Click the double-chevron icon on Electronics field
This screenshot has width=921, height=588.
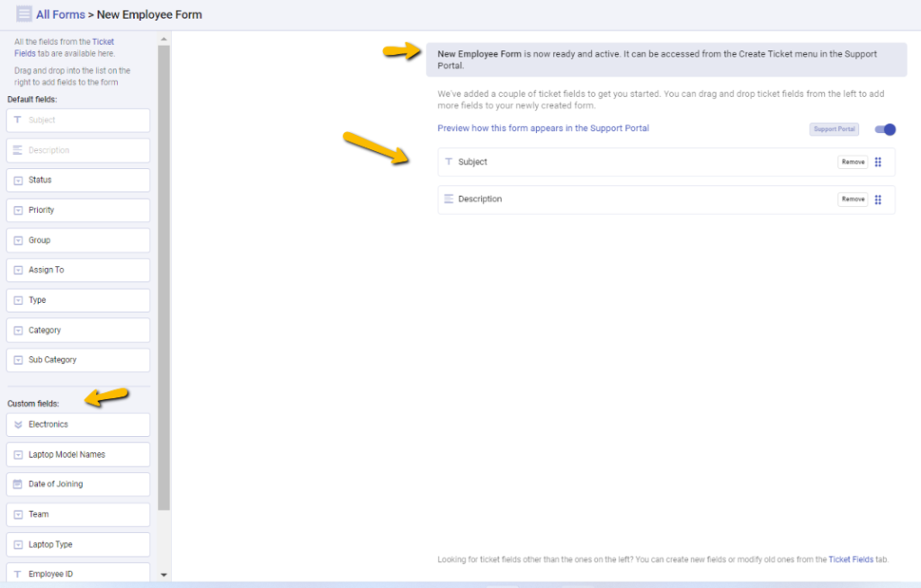pos(20,423)
